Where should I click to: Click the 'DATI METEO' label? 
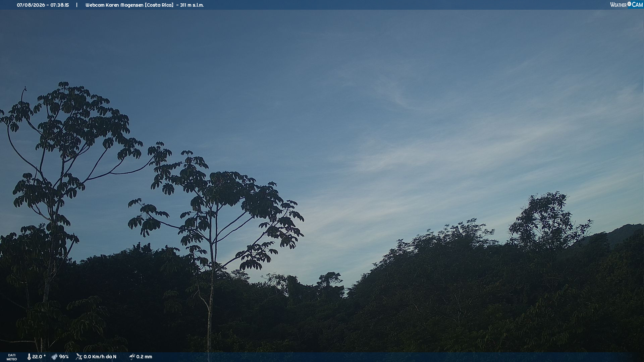12,357
